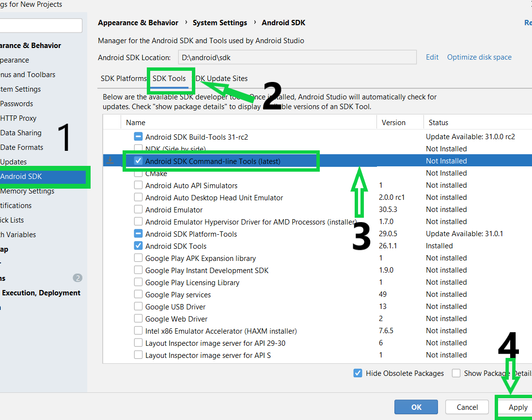The height and width of the screenshot is (420, 532).
Task: Enable Google Play Licensing Library checkbox
Action: click(138, 282)
